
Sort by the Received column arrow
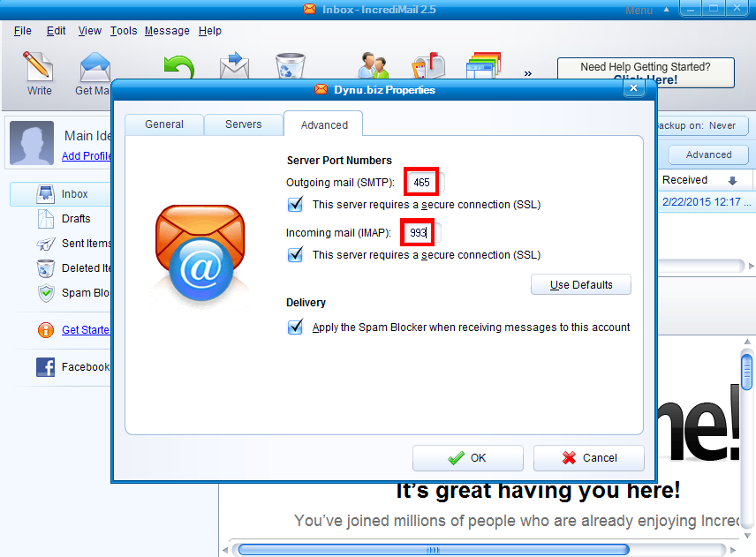[732, 181]
